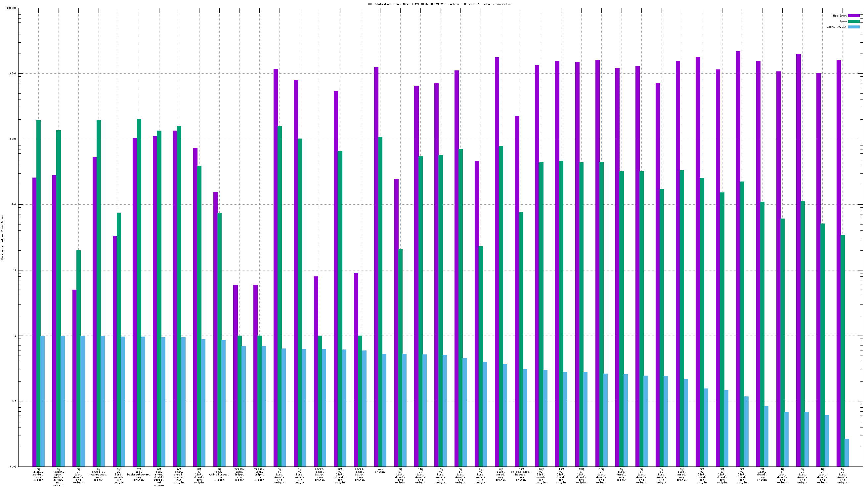Viewport: 868px width, 488px height.
Task: Click the 'recent.spam.dnsbl.sorbs.net' x-axis label
Action: coord(58,477)
